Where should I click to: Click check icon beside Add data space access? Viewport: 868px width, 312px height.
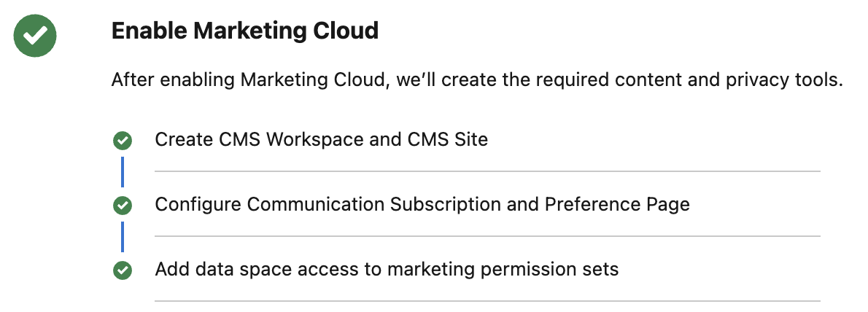point(123,270)
